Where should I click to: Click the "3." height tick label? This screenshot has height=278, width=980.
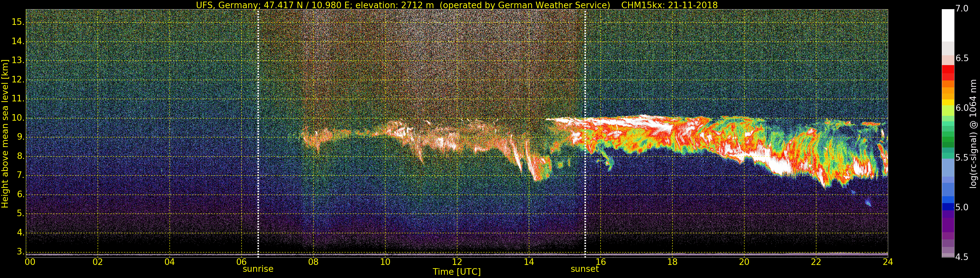point(20,252)
